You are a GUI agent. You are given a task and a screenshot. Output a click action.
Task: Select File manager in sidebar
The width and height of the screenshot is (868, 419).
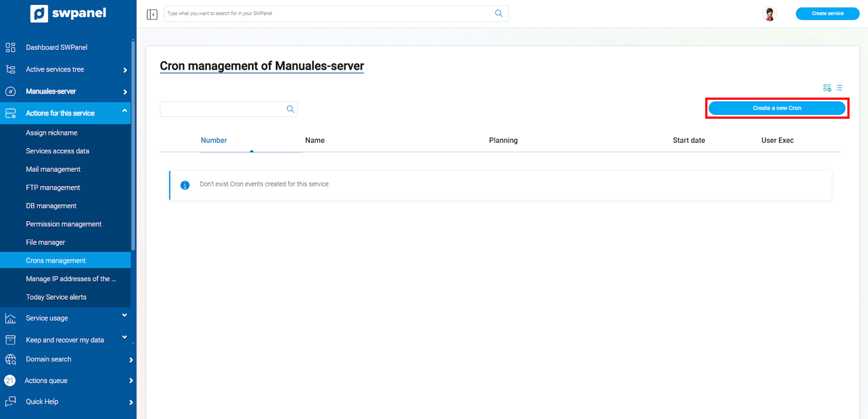tap(46, 242)
